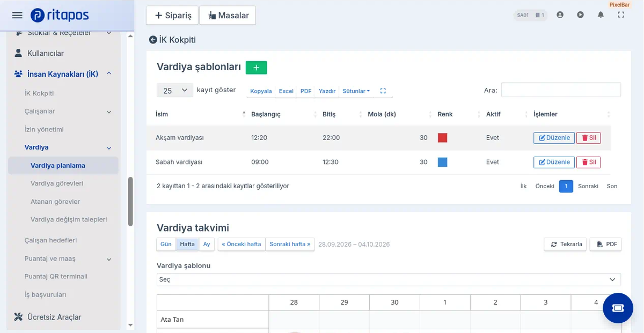Open the 25 records-per-page dropdown
The height and width of the screenshot is (333, 644).
click(x=175, y=91)
